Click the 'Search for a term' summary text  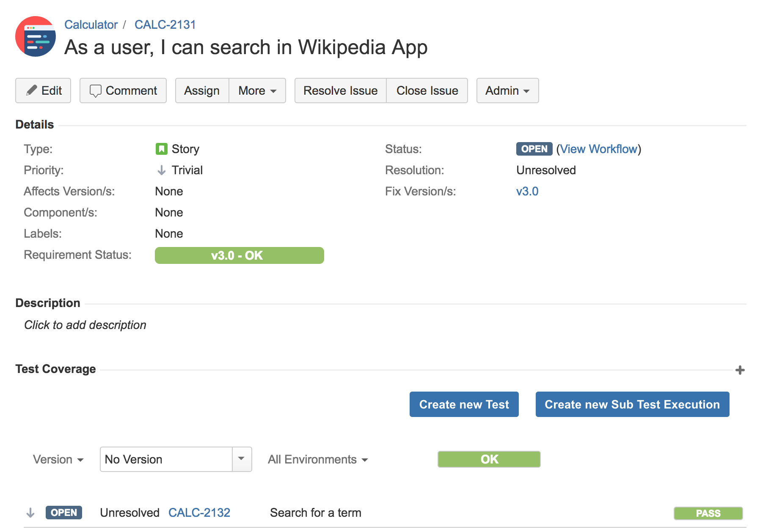pyautogui.click(x=316, y=513)
